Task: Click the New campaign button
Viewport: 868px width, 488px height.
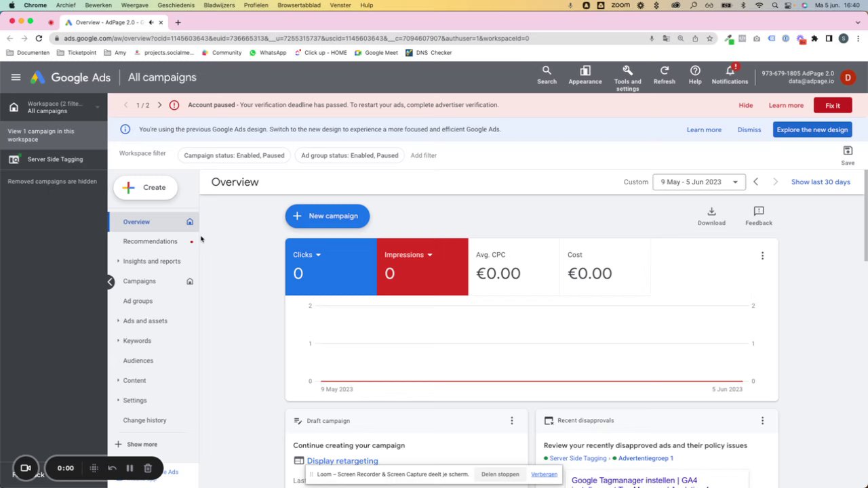Action: [328, 216]
